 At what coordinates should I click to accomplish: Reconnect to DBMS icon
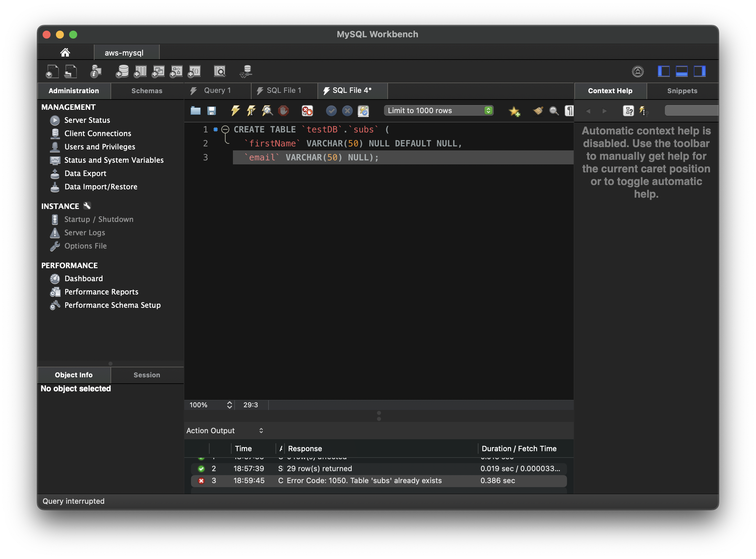(246, 72)
